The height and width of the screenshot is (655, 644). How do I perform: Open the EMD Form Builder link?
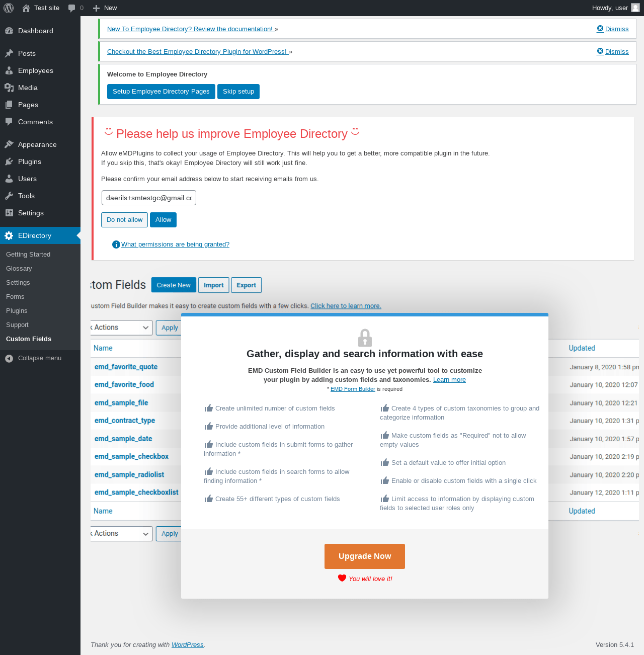point(353,389)
